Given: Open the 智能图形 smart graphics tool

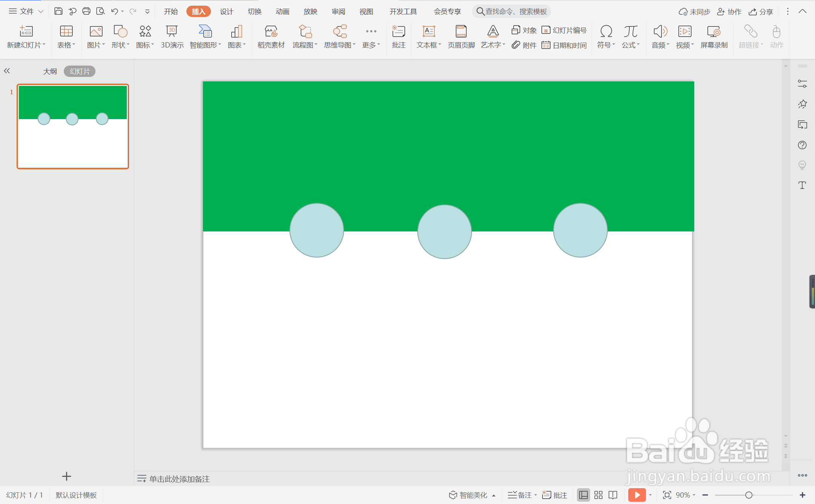Looking at the screenshot, I should click(x=205, y=37).
